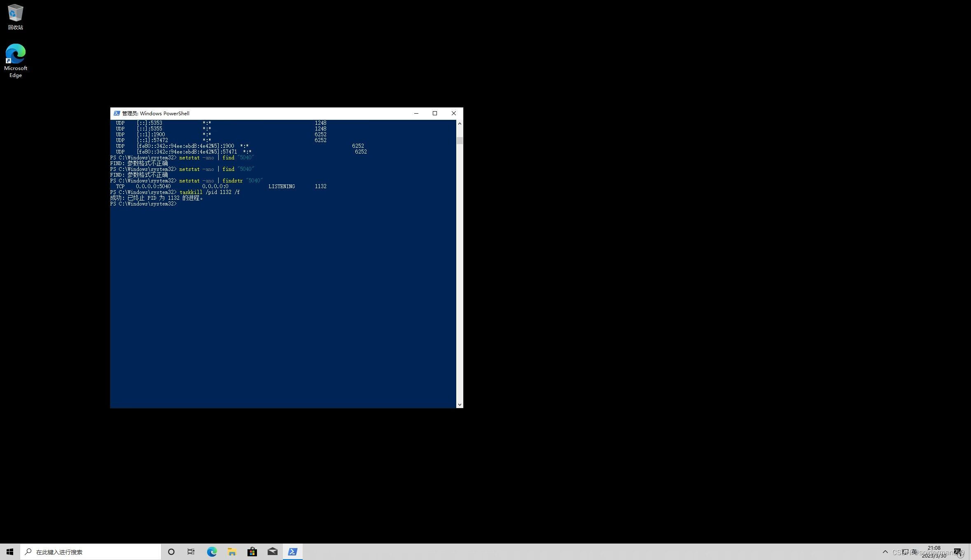Minimize the PowerShell window
Image resolution: width=971 pixels, height=560 pixels.
pyautogui.click(x=416, y=113)
